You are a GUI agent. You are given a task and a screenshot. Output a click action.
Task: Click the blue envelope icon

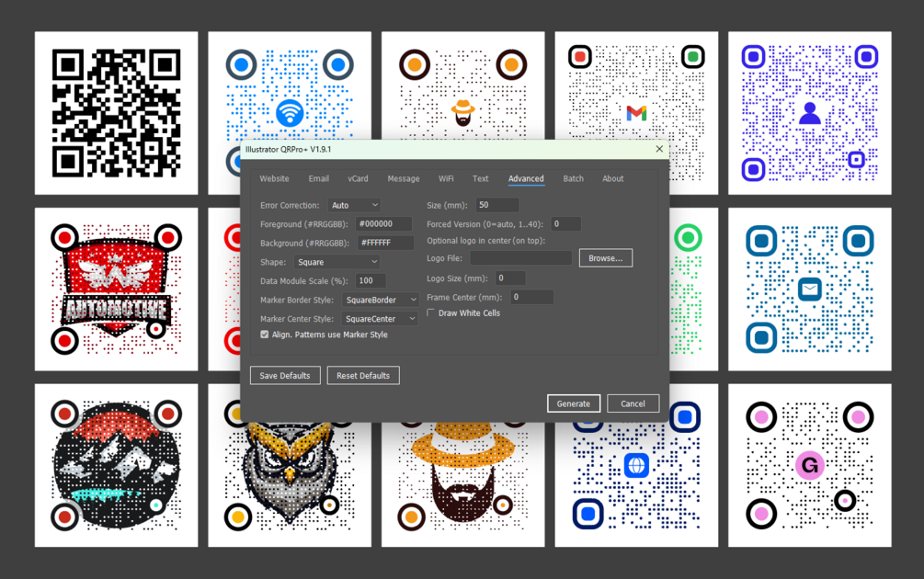[x=810, y=289]
